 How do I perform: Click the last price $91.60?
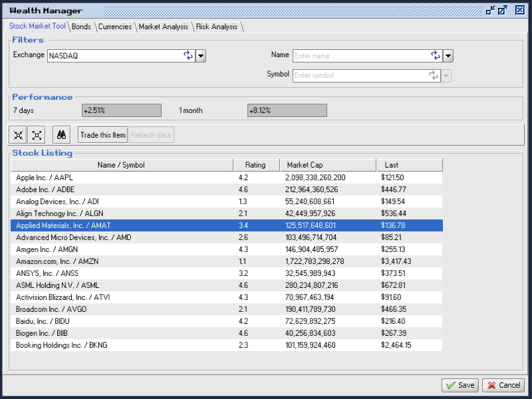pos(391,297)
